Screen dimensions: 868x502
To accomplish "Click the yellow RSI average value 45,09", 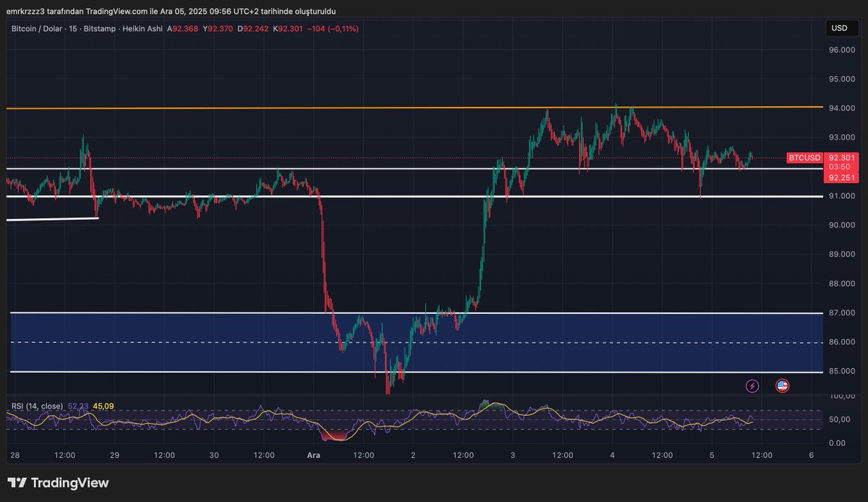I will tap(103, 406).
